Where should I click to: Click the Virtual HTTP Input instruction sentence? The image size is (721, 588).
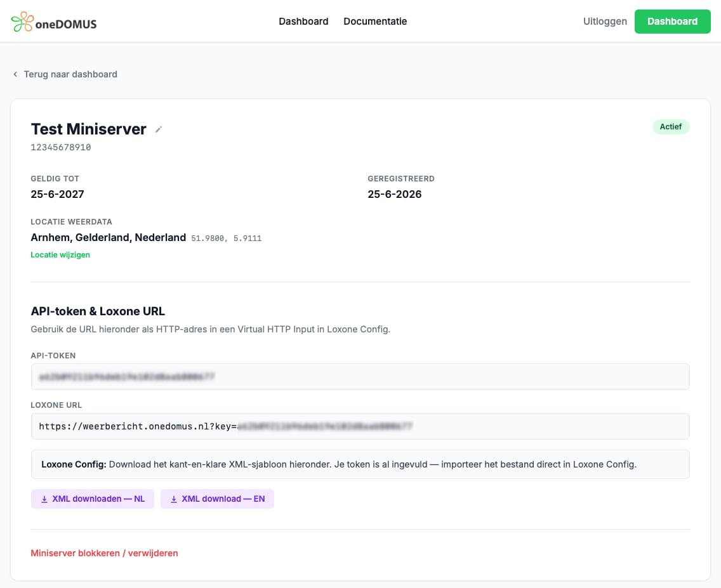point(210,329)
